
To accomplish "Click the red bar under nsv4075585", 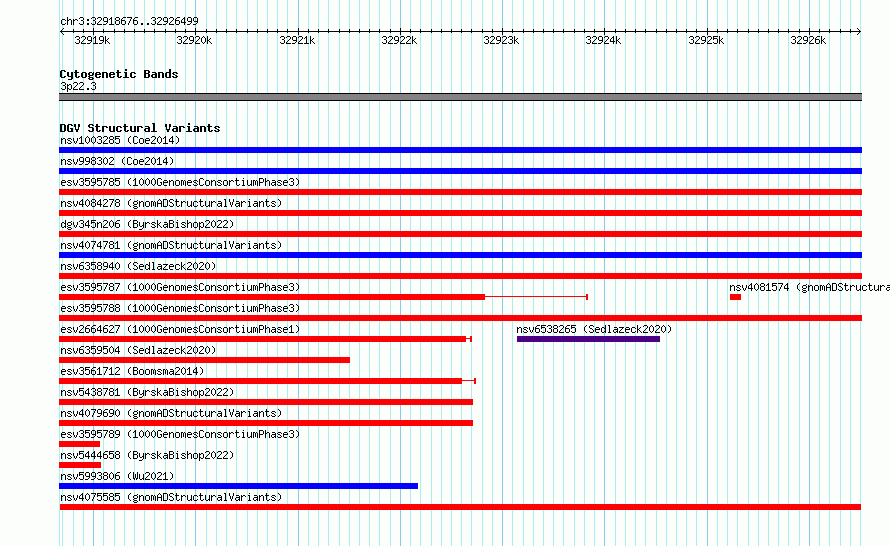I will point(460,507).
